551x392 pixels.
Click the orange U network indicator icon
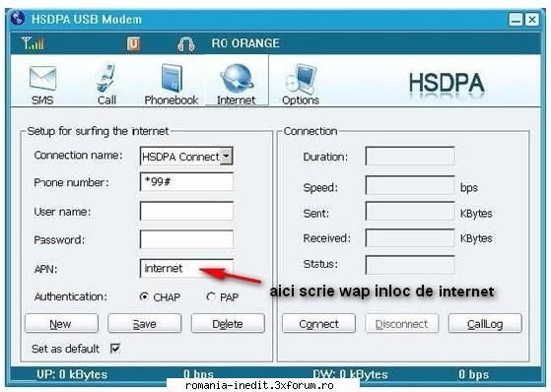pos(133,44)
